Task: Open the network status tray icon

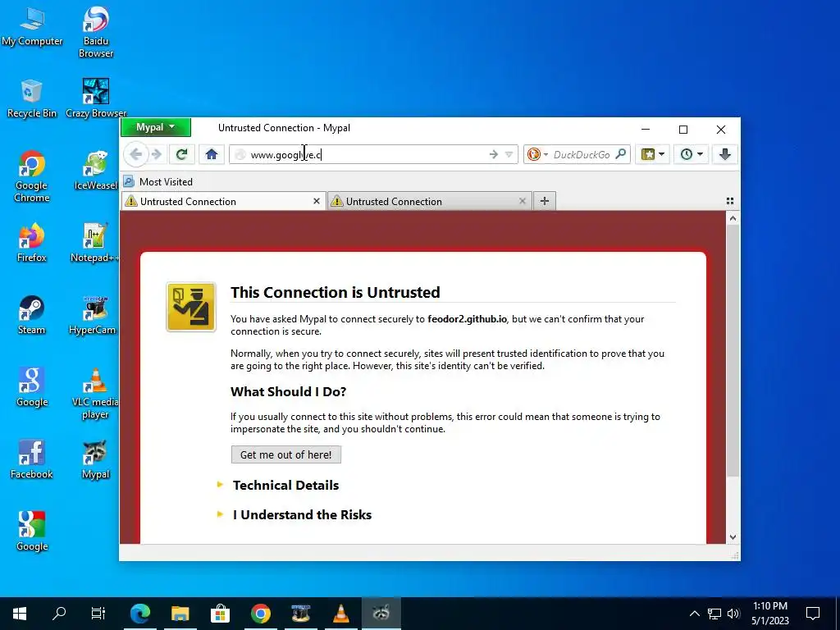Action: pos(714,614)
